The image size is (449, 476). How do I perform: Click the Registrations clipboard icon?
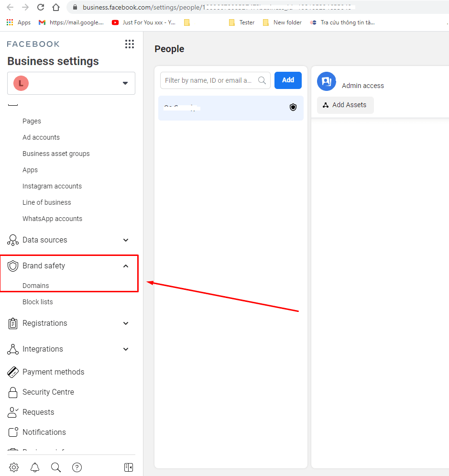13,323
